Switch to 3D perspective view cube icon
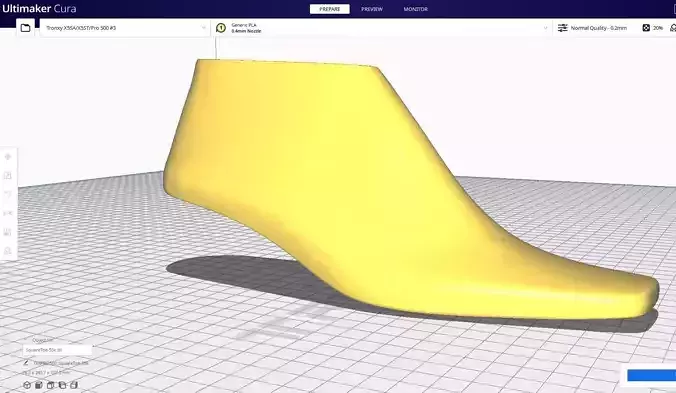This screenshot has width=676, height=393. [27, 385]
